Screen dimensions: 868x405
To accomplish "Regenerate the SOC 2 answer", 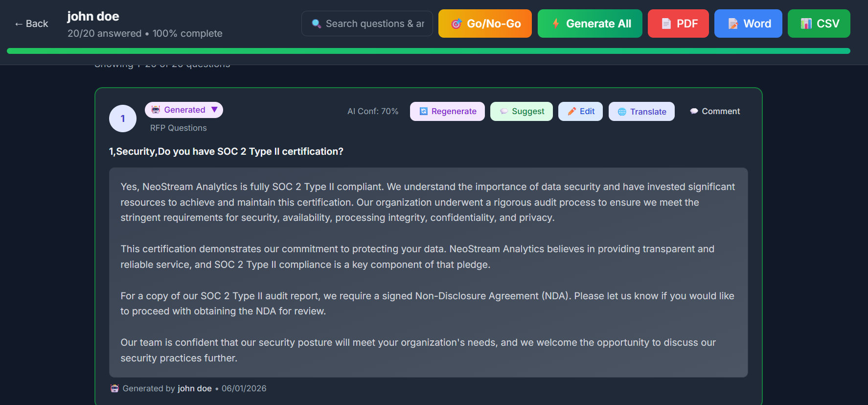I will [447, 111].
